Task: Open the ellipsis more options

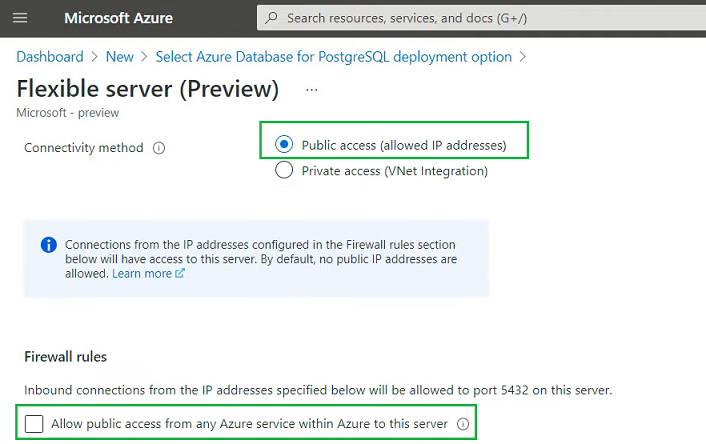Action: 312,90
